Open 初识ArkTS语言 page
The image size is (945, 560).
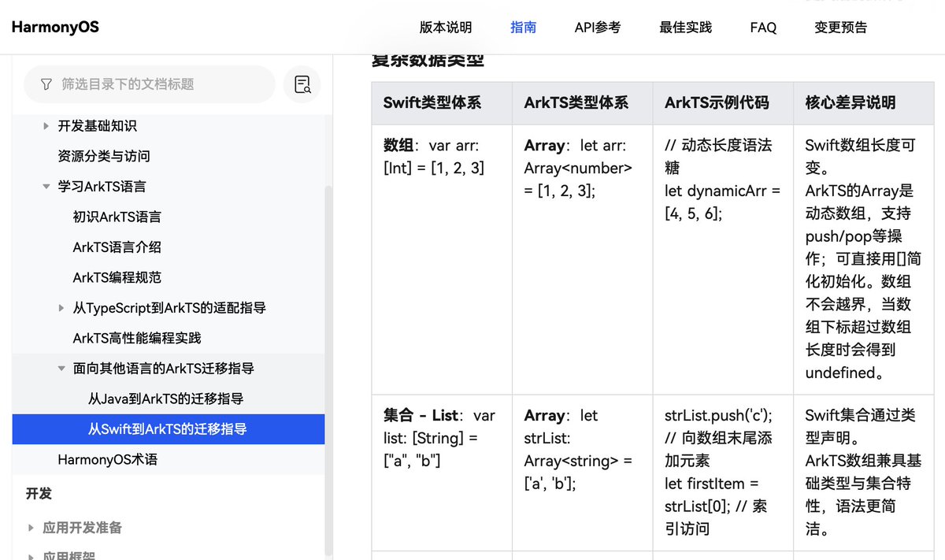point(117,217)
